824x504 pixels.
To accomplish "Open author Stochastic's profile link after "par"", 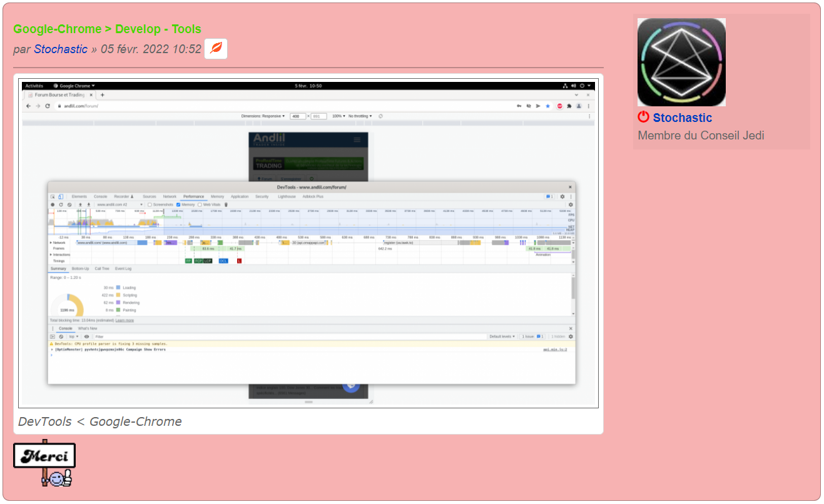I will (x=61, y=49).
